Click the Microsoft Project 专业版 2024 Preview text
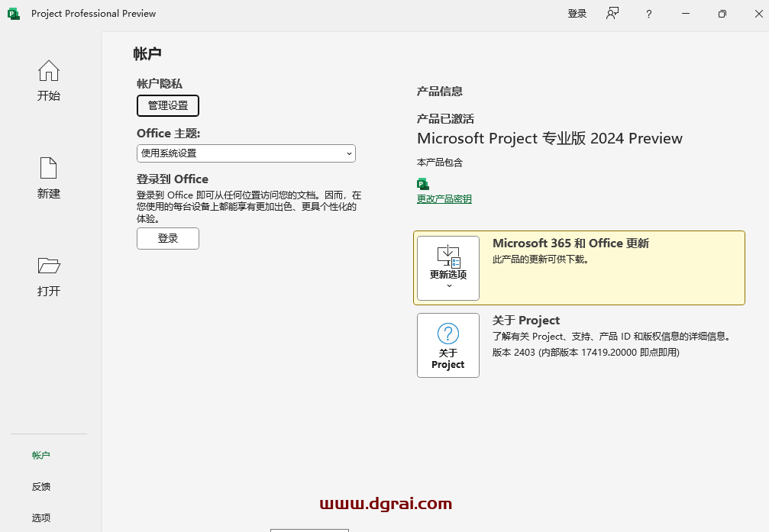The width and height of the screenshot is (769, 532). [550, 138]
